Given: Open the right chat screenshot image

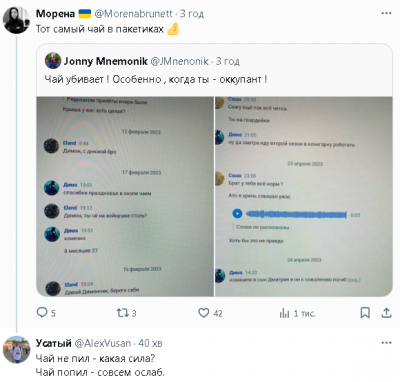Looking at the screenshot, I should pos(304,196).
